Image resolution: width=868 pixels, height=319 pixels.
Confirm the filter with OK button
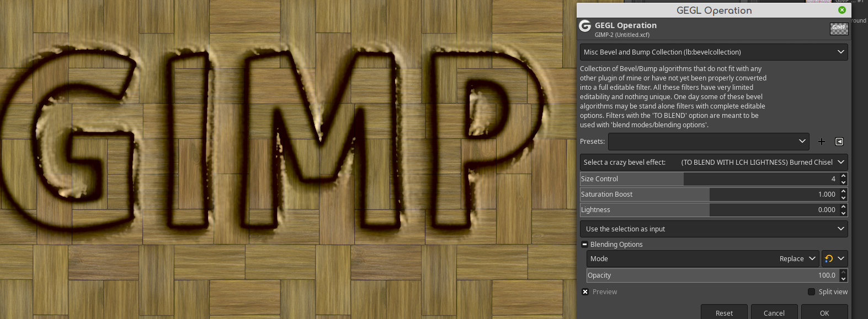(x=824, y=312)
